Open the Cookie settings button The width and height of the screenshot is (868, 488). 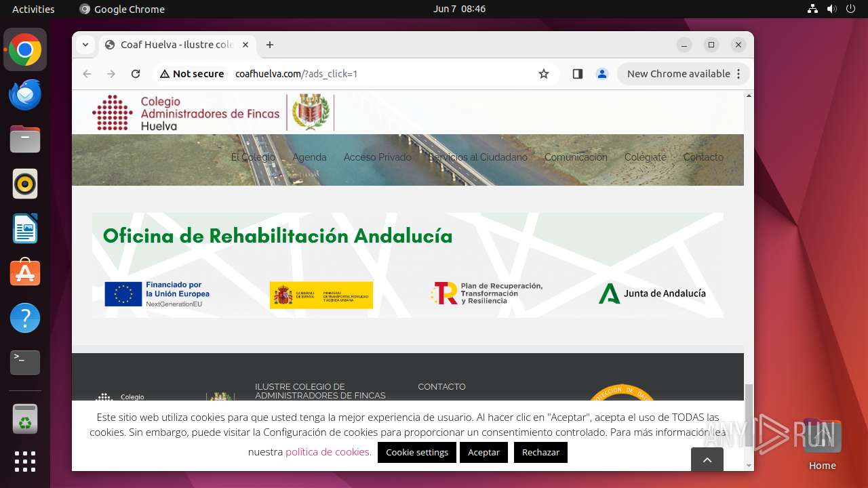click(x=417, y=452)
